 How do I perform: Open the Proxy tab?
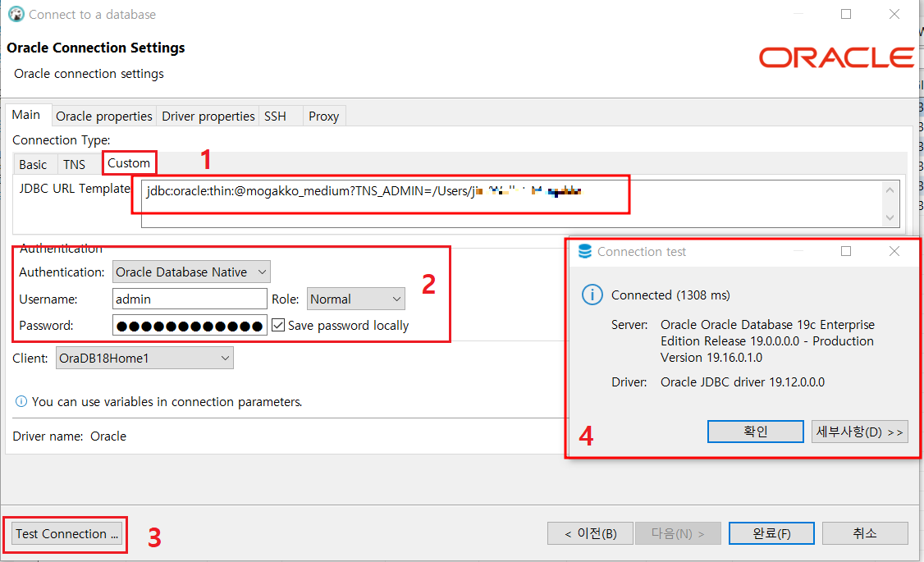(x=323, y=116)
